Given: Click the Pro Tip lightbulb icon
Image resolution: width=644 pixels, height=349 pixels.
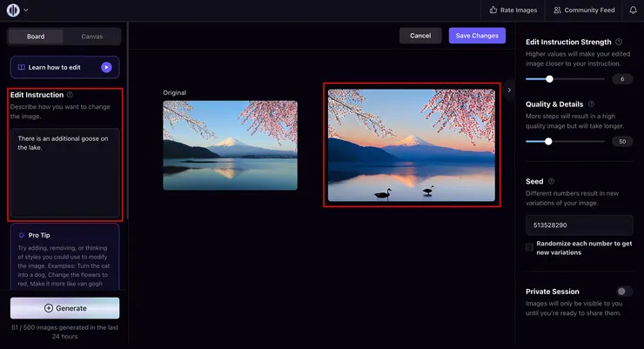Looking at the screenshot, I should pos(22,235).
